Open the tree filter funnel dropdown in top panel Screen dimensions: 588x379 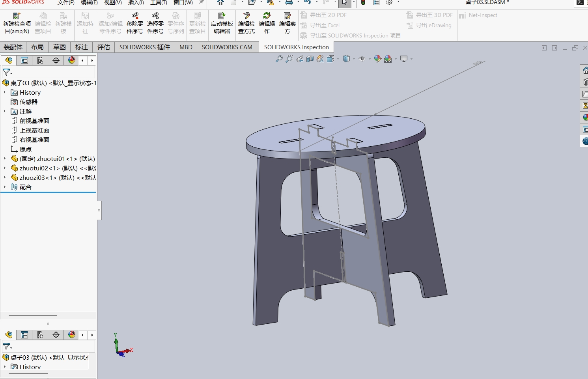point(7,72)
